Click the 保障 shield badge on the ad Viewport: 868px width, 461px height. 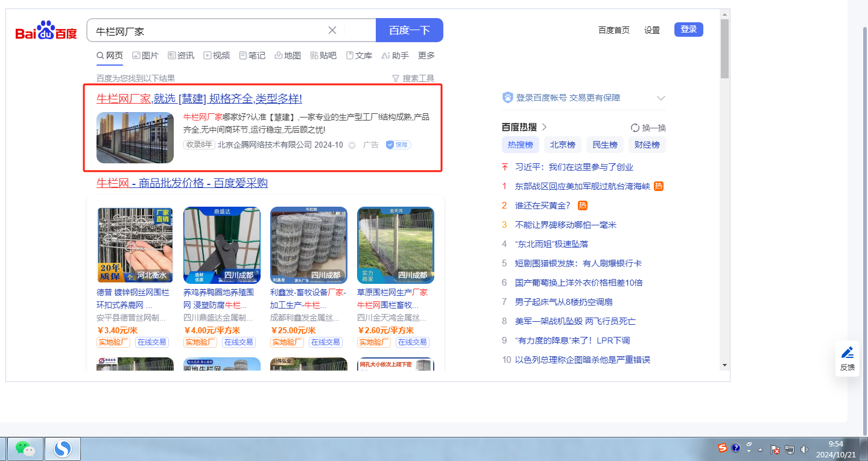point(398,145)
